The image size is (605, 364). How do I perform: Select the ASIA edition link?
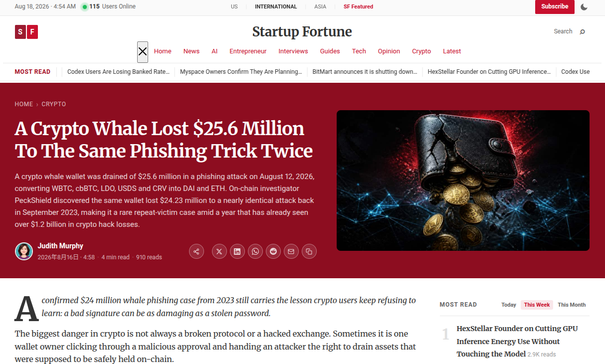320,6
